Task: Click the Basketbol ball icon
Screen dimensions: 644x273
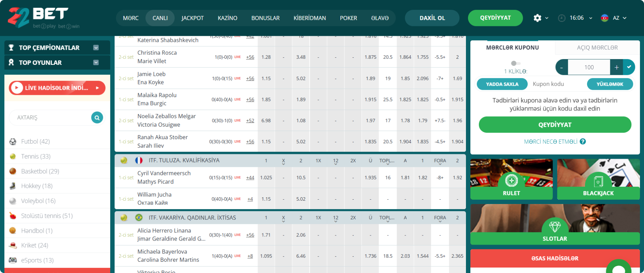Action: click(13, 171)
